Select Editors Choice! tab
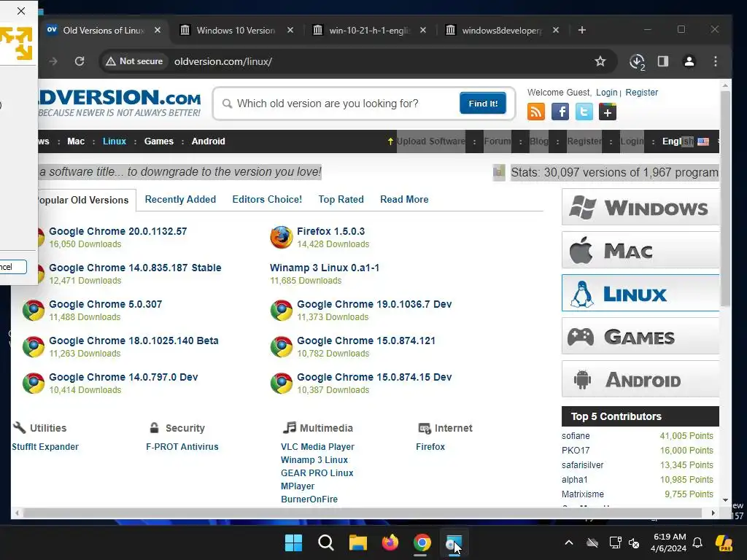 [267, 199]
